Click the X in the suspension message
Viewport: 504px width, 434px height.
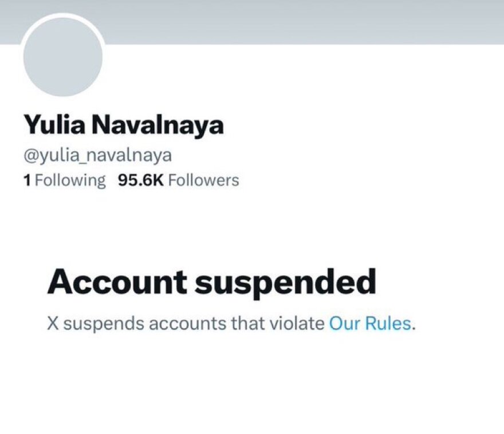(54, 324)
